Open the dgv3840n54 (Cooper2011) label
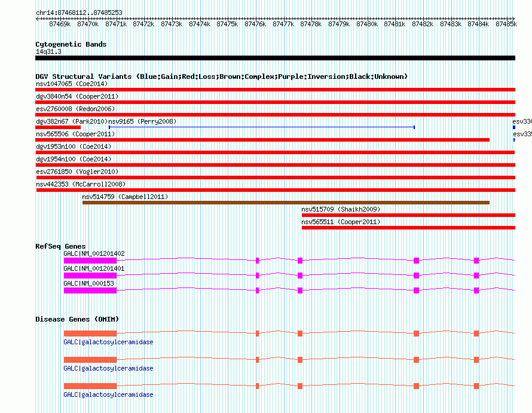Screen dimensions: 532x413 (x=77, y=96)
